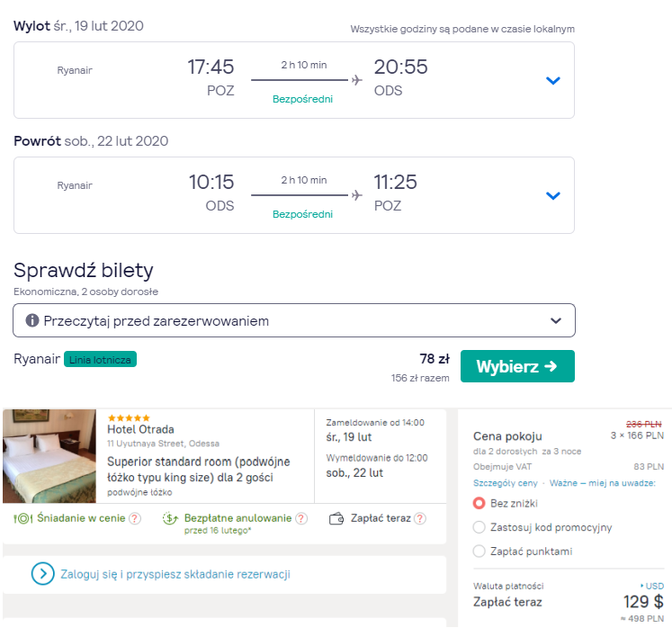Click circled arrow icon beside login prompt
This screenshot has height=628, width=672.
click(42, 574)
